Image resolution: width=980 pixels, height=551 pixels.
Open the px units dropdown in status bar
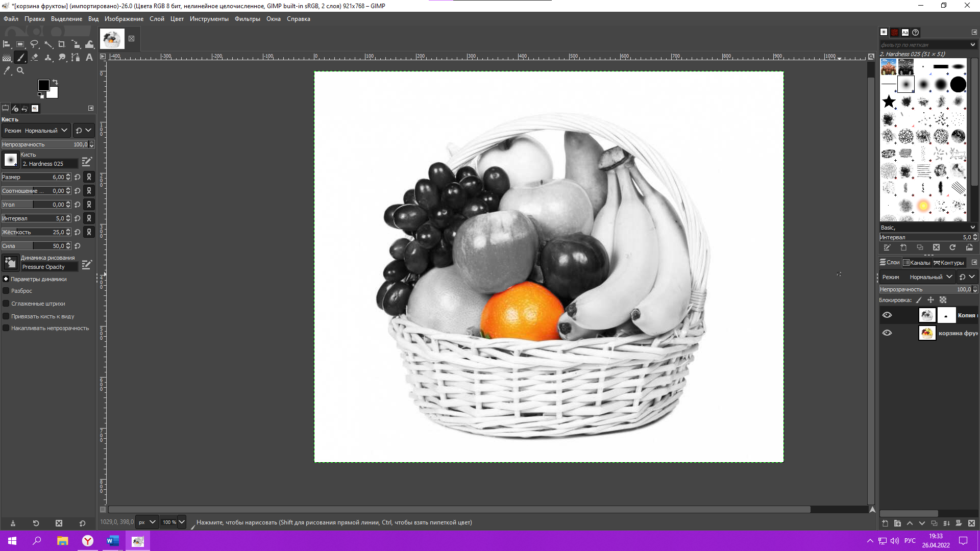coord(147,522)
